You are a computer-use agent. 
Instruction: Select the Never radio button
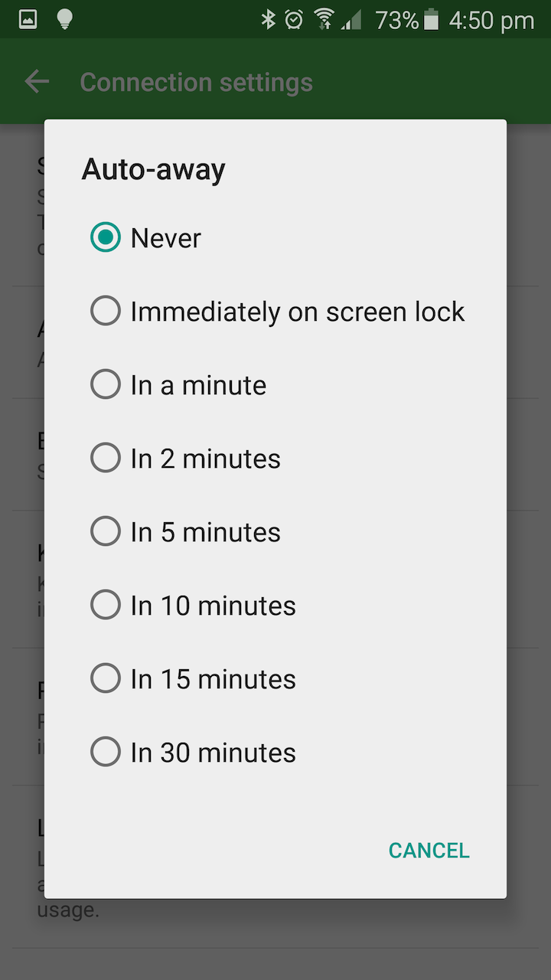pos(106,237)
